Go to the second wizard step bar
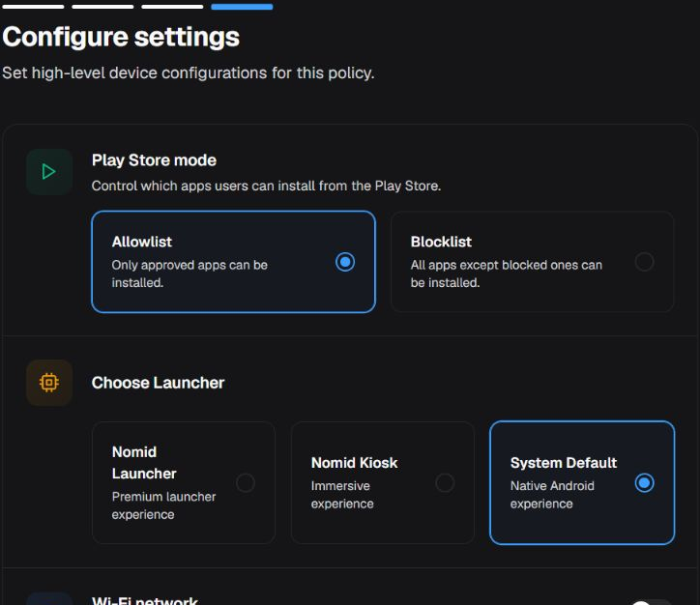This screenshot has width=700, height=605. (x=102, y=7)
